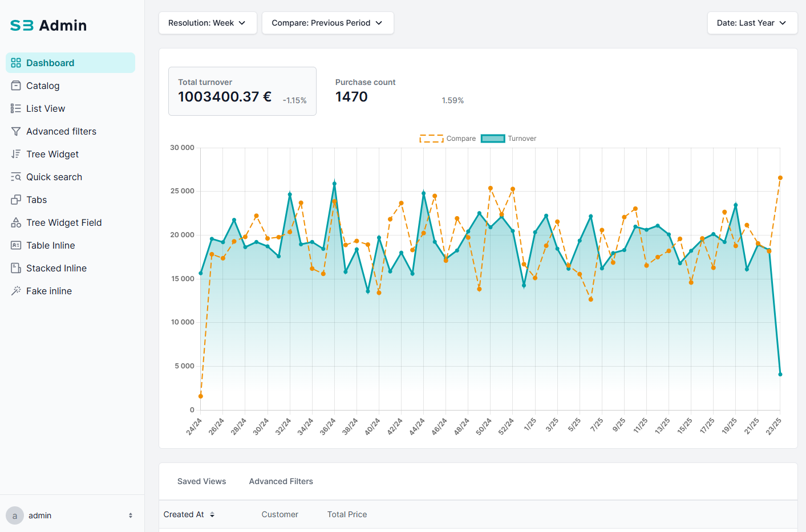
Task: Click the Dashboard grid icon in sidebar
Action: click(x=16, y=63)
